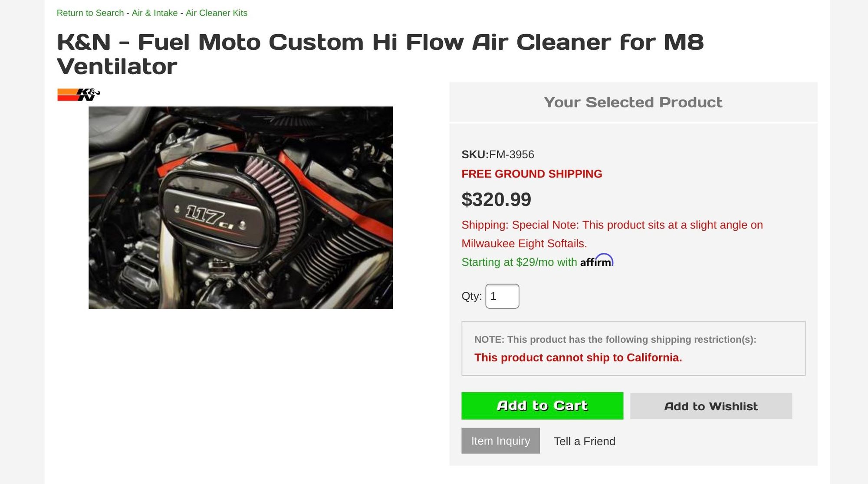Viewport: 868px width, 484px height.
Task: Click the Tell a Friend link
Action: [584, 441]
